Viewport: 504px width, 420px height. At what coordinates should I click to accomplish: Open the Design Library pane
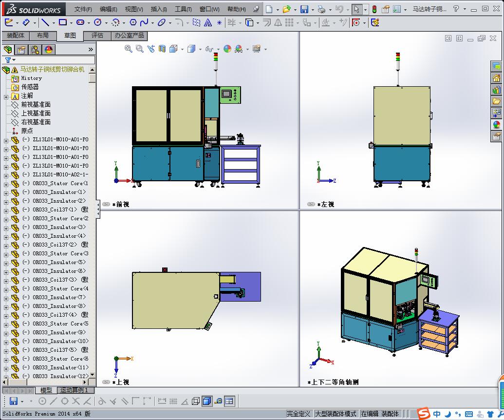click(496, 90)
